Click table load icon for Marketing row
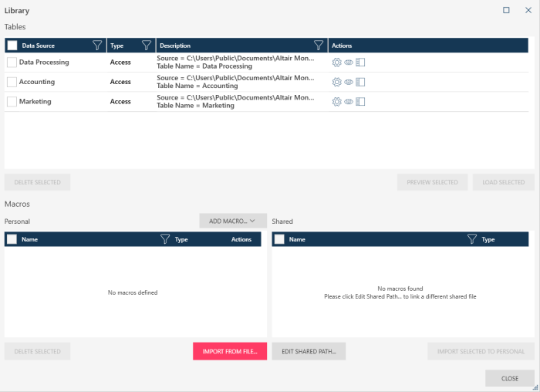 (360, 102)
